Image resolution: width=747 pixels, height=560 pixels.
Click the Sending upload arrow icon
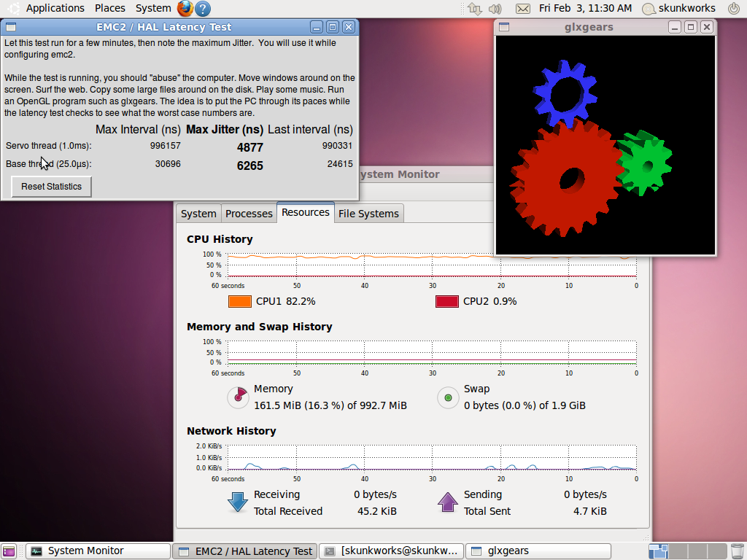tap(447, 502)
